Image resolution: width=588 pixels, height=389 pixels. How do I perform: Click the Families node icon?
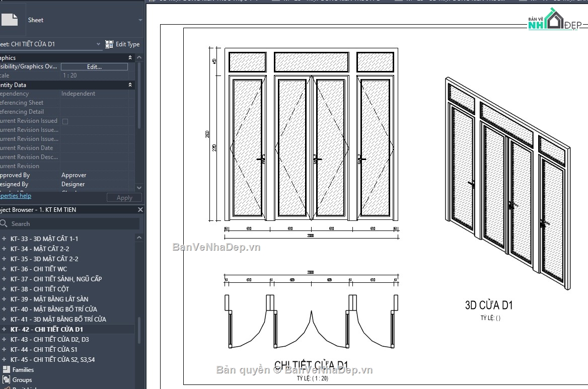tap(7, 369)
